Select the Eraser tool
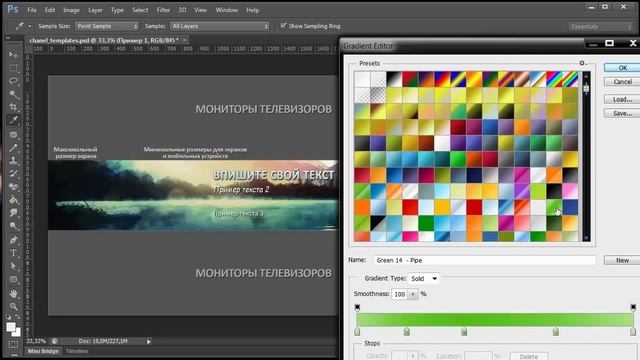The image size is (640, 360). [13, 187]
